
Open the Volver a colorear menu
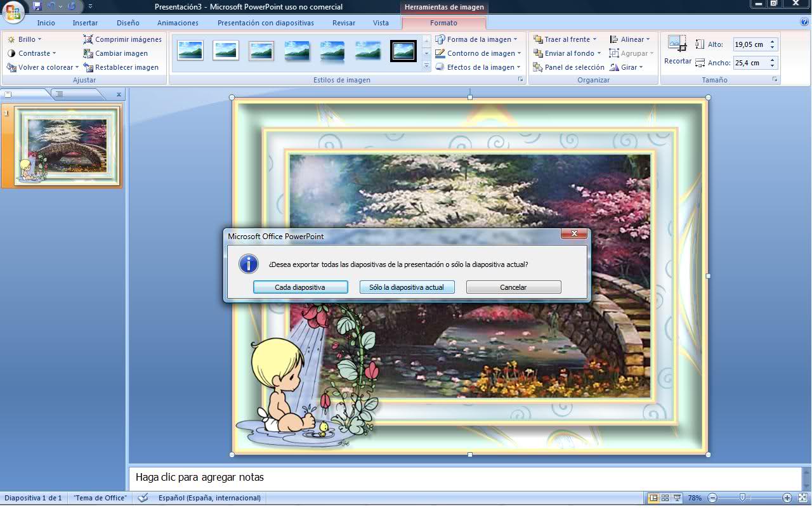(43, 67)
